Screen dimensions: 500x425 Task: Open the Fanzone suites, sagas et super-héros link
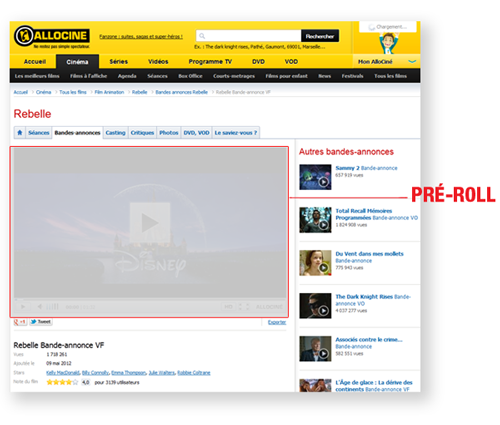(x=141, y=36)
